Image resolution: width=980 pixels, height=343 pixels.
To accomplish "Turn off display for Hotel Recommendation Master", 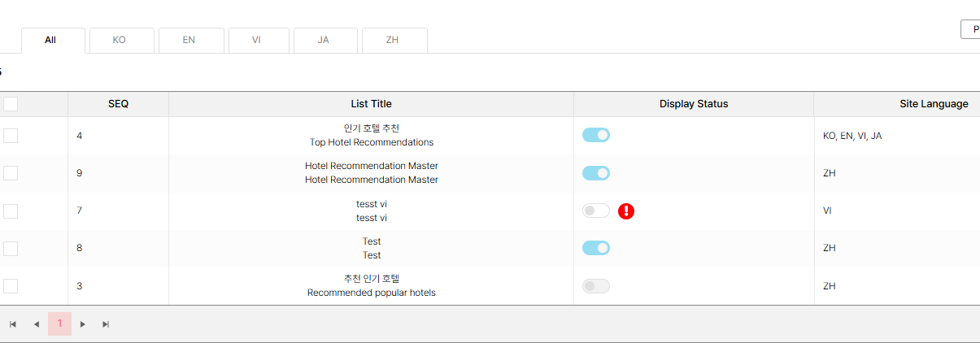I will point(596,173).
